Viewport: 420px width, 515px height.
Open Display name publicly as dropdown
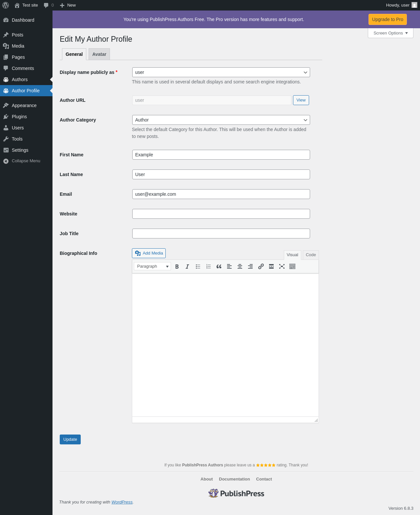point(221,72)
